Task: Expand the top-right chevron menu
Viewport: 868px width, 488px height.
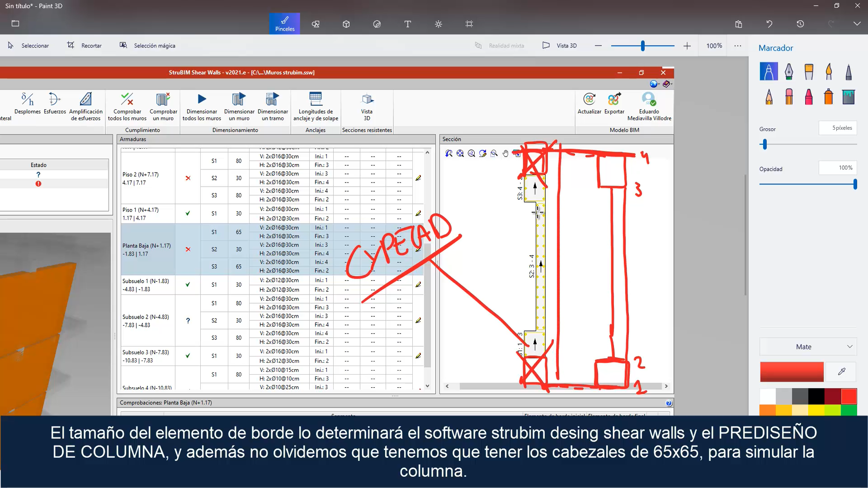Action: click(x=857, y=24)
